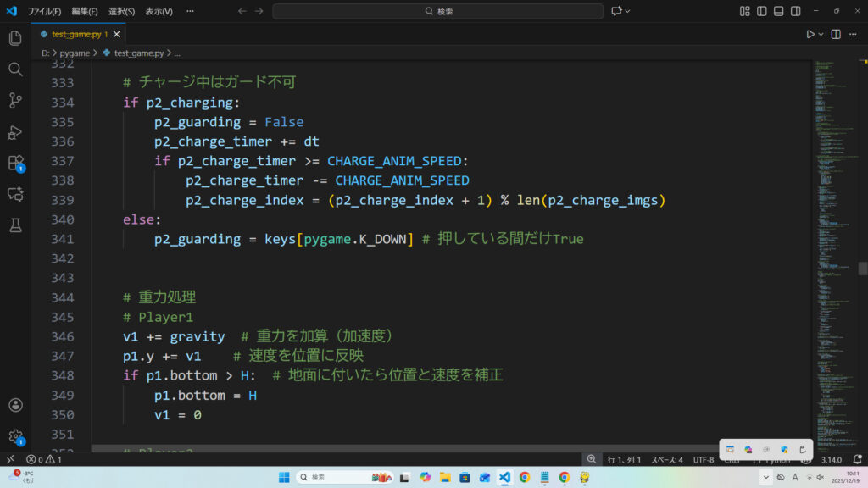
Task: Click the minimap code overview
Action: pos(835,212)
